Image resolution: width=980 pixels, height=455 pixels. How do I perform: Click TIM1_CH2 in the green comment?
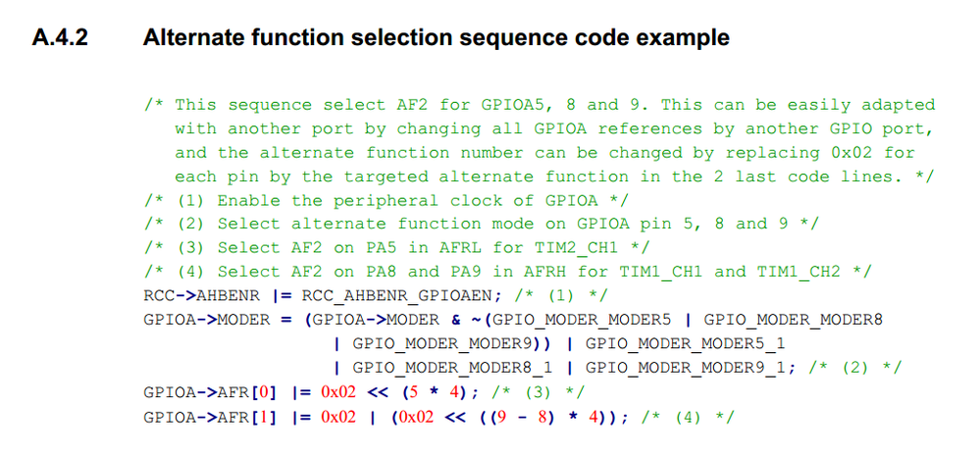pyautogui.click(x=799, y=272)
